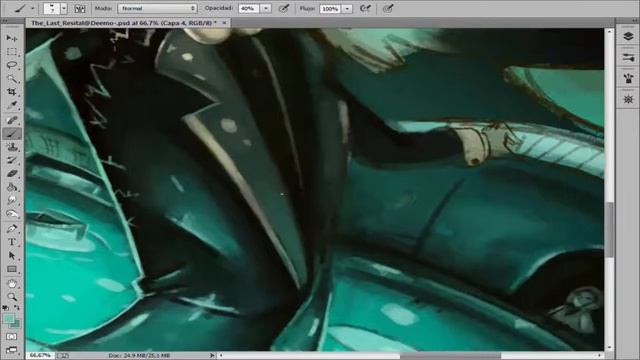The width and height of the screenshot is (640, 360).
Task: Select the Rectangle shape tool
Action: click(x=11, y=269)
